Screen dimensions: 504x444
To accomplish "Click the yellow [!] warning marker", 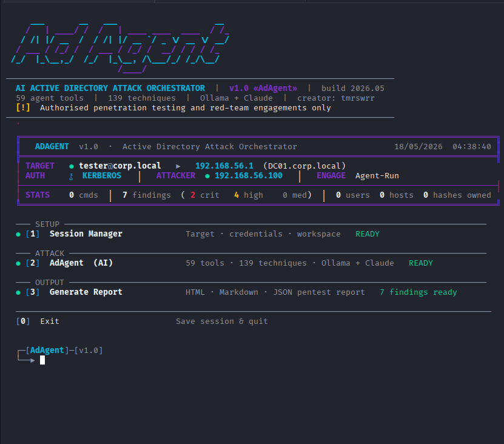I will click(23, 107).
